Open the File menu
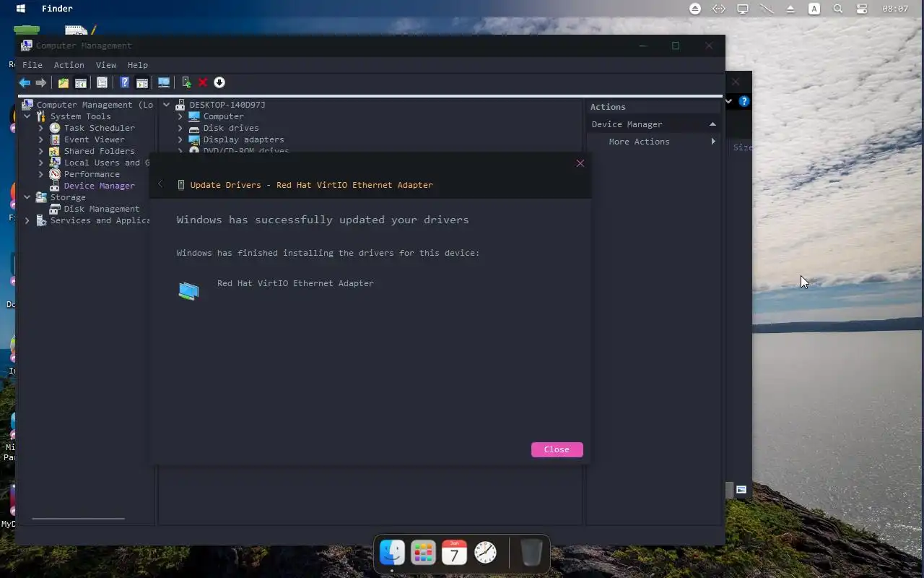 [x=32, y=65]
